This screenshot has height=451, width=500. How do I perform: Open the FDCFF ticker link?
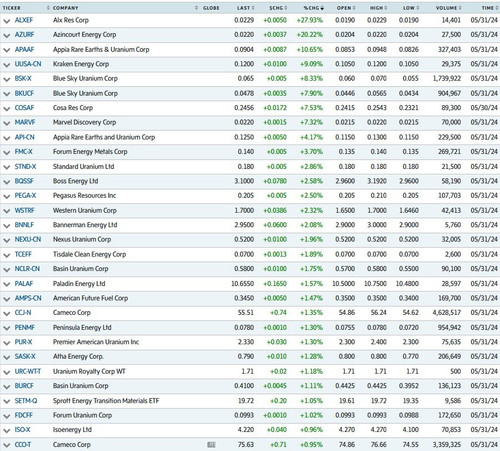[24, 415]
